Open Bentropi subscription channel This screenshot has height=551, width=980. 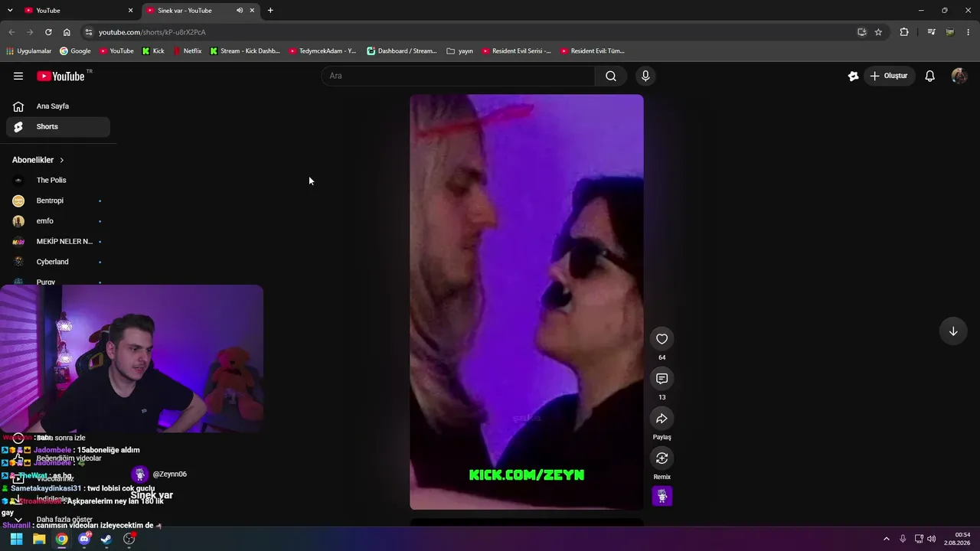click(58, 201)
